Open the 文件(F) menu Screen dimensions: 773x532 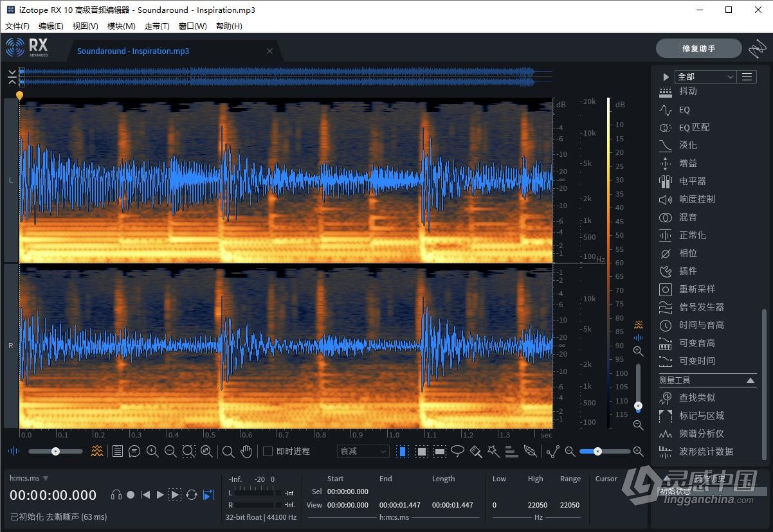[17, 26]
